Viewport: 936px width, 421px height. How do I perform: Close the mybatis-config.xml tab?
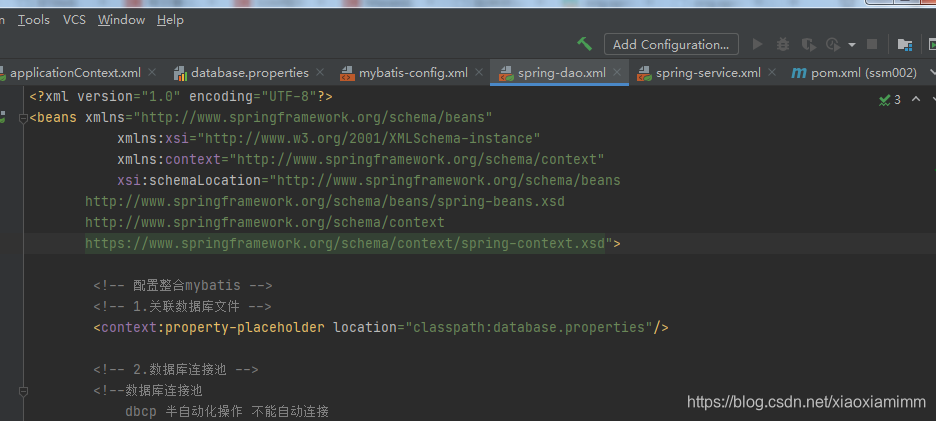(479, 73)
